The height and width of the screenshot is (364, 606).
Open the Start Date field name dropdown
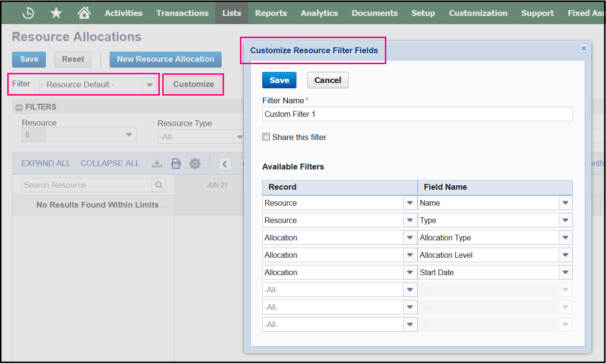(565, 272)
